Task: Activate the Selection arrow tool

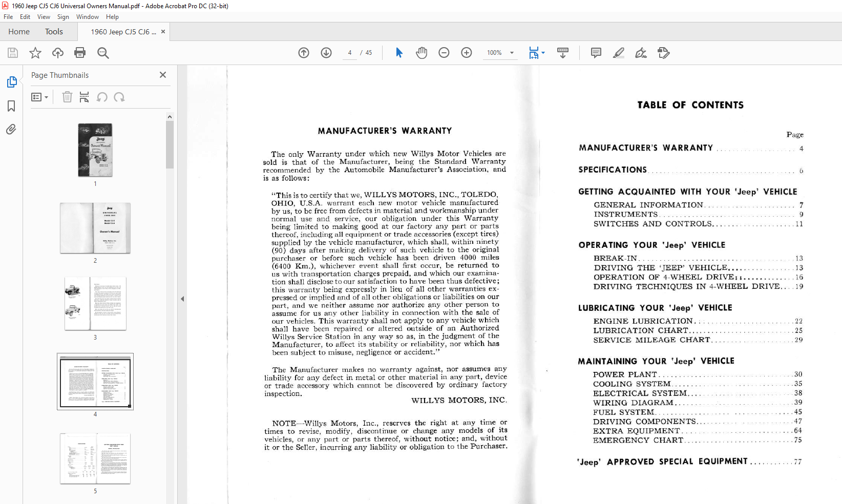Action: click(x=399, y=53)
